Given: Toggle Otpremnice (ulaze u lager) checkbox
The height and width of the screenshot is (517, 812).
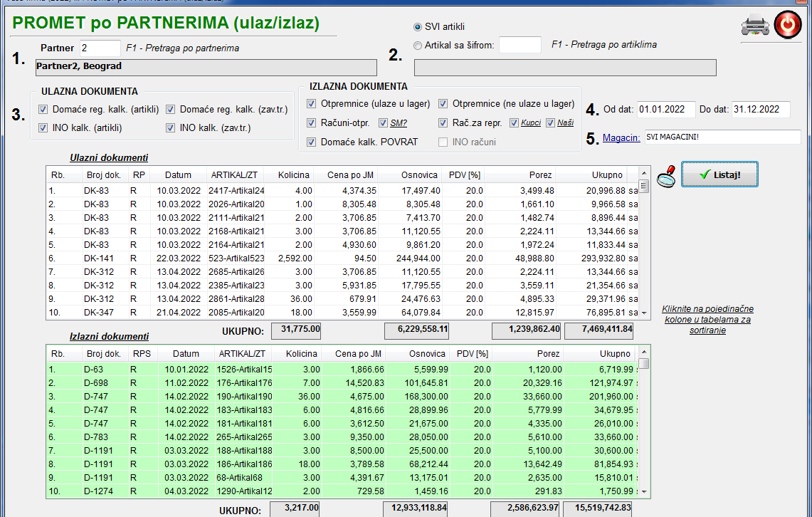Looking at the screenshot, I should (x=311, y=103).
